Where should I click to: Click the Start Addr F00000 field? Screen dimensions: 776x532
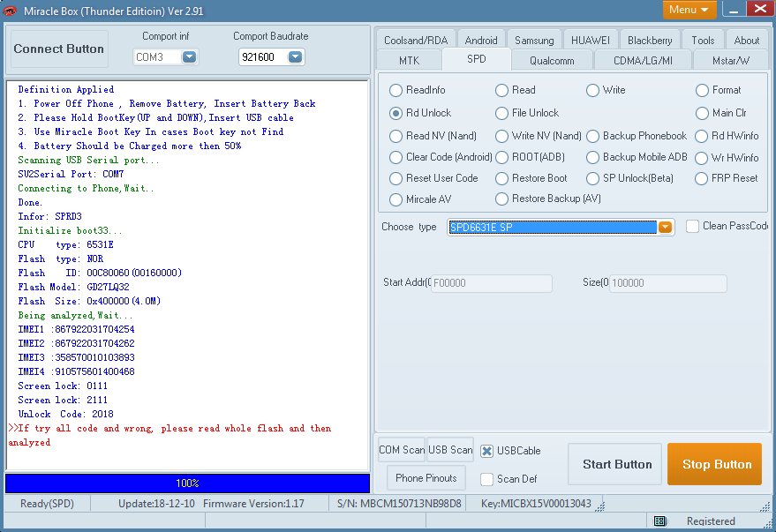pos(492,283)
